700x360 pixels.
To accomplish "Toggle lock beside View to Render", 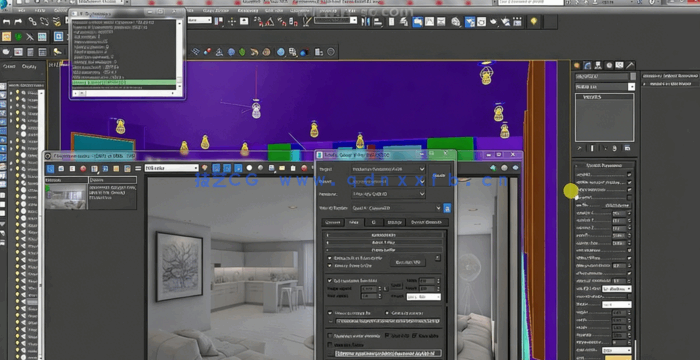I will tap(447, 208).
